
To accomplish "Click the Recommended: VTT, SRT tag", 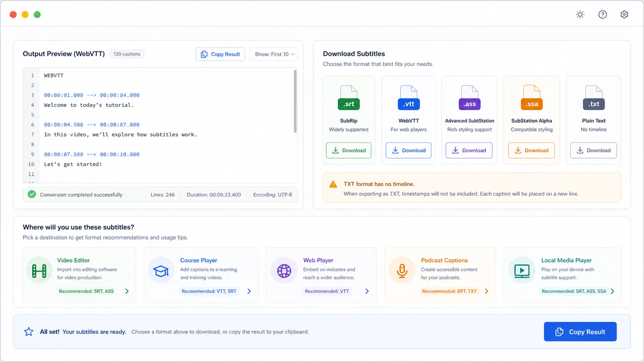I will 209,291.
